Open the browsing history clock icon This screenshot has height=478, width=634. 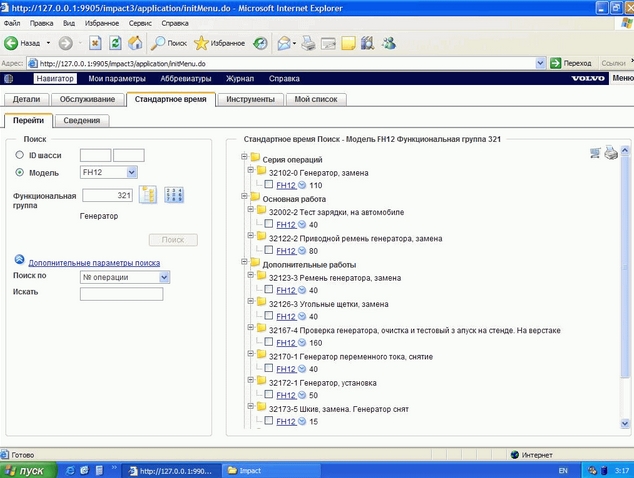[260, 43]
